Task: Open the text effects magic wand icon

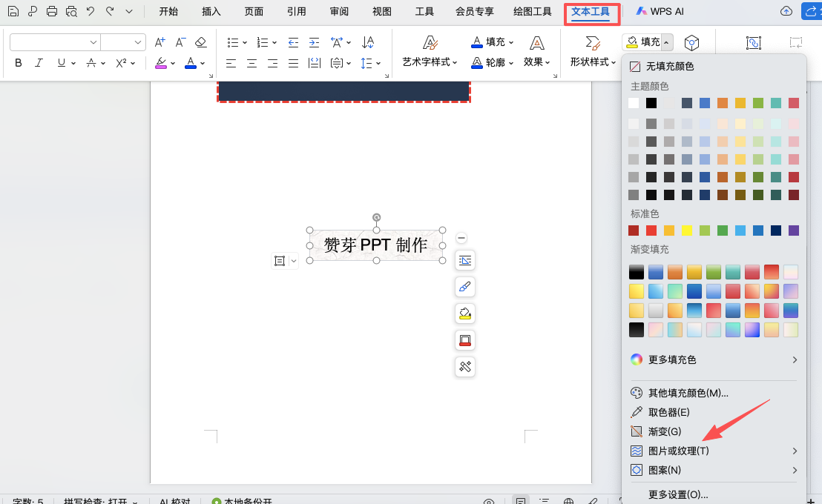Action: coord(464,366)
